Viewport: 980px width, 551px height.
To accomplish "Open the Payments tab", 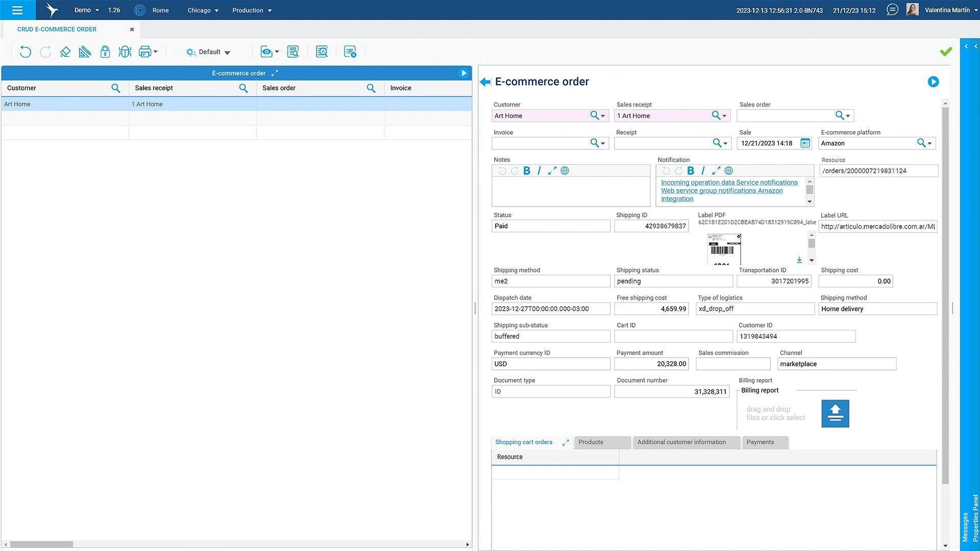I will point(760,442).
